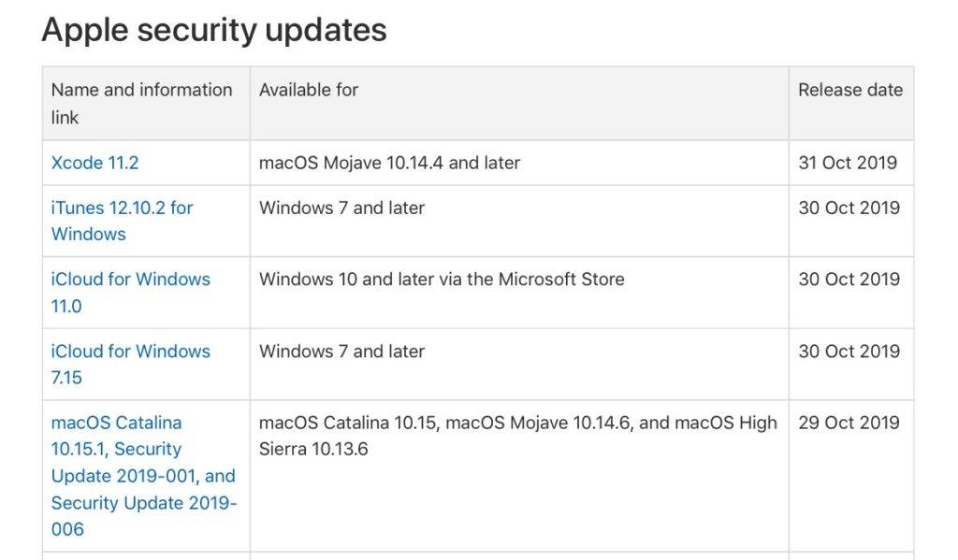This screenshot has width=958, height=560.
Task: Open the Xcode 11.2 link
Action: point(94,163)
